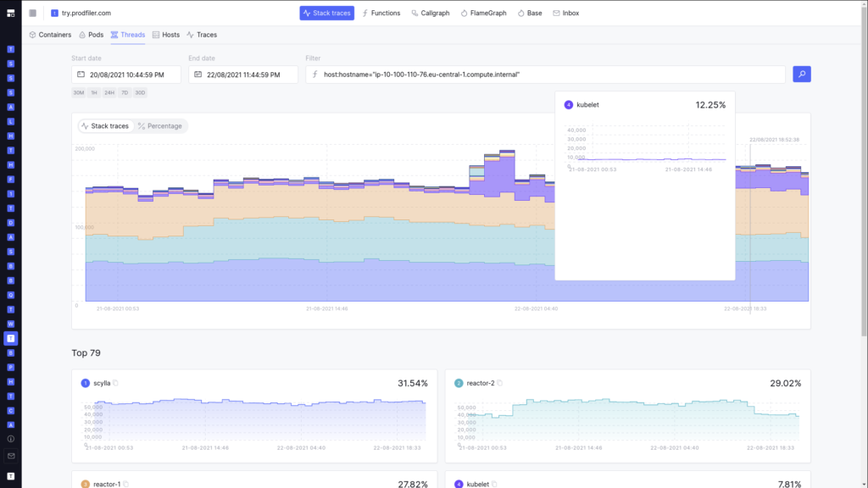The height and width of the screenshot is (488, 868).
Task: Click the gray square icon left of try.prodfiler.com
Action: [x=33, y=13]
